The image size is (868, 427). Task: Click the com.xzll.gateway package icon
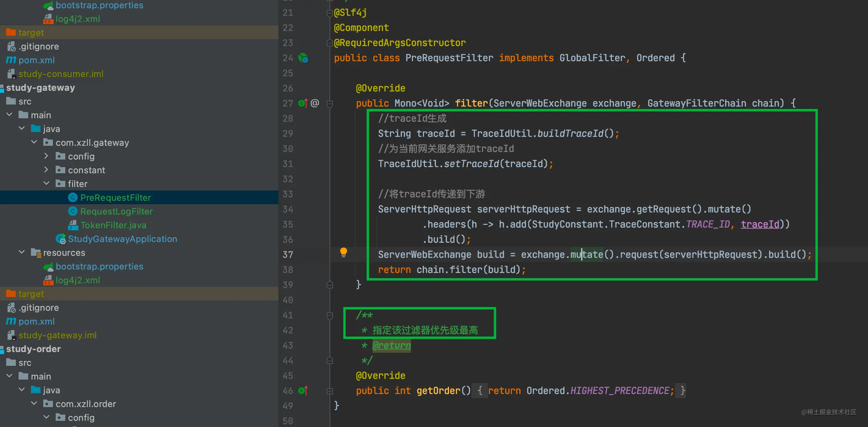(48, 142)
